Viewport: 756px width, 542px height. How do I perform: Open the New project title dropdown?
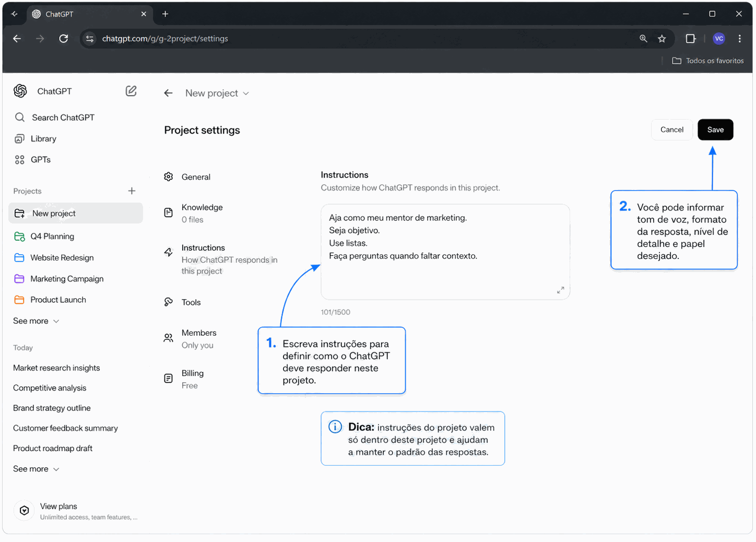pyautogui.click(x=217, y=93)
